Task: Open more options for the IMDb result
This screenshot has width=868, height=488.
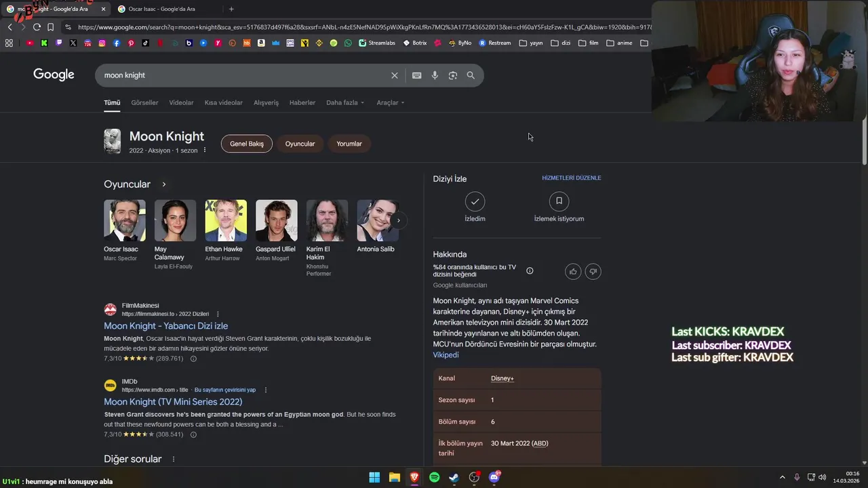Action: (x=266, y=390)
